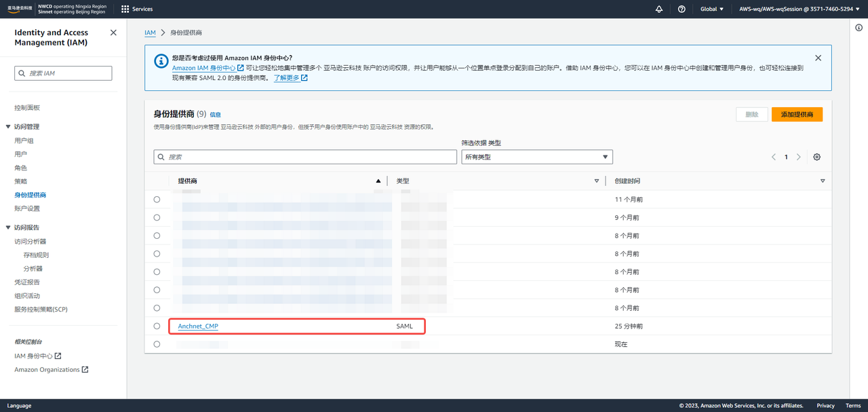The width and height of the screenshot is (868, 412).
Task: Open 分析器 in the sidebar
Action: point(33,269)
